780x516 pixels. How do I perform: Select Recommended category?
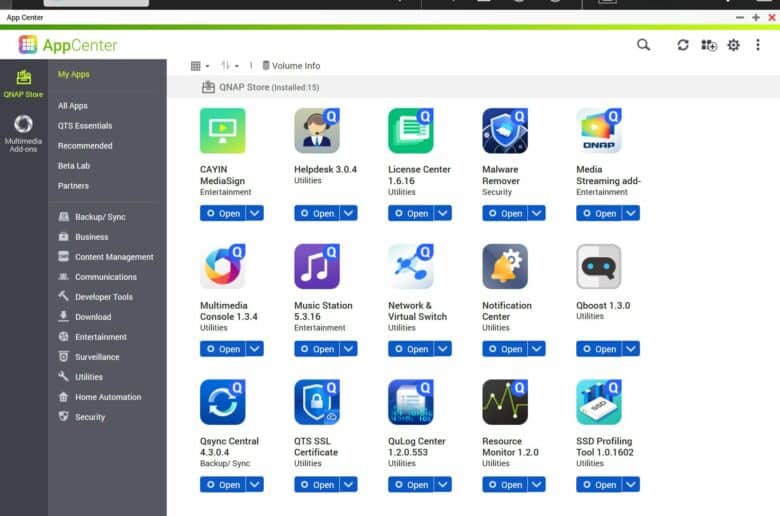[x=85, y=146]
